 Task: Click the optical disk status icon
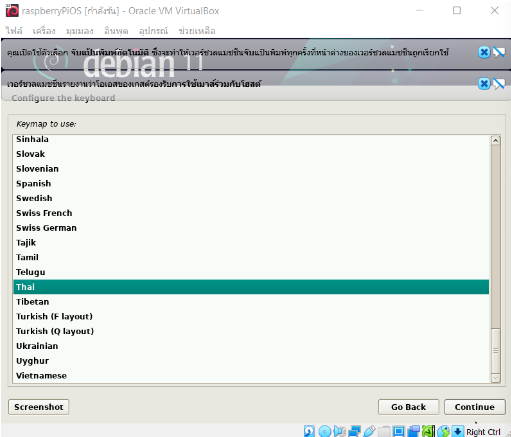coord(325,431)
